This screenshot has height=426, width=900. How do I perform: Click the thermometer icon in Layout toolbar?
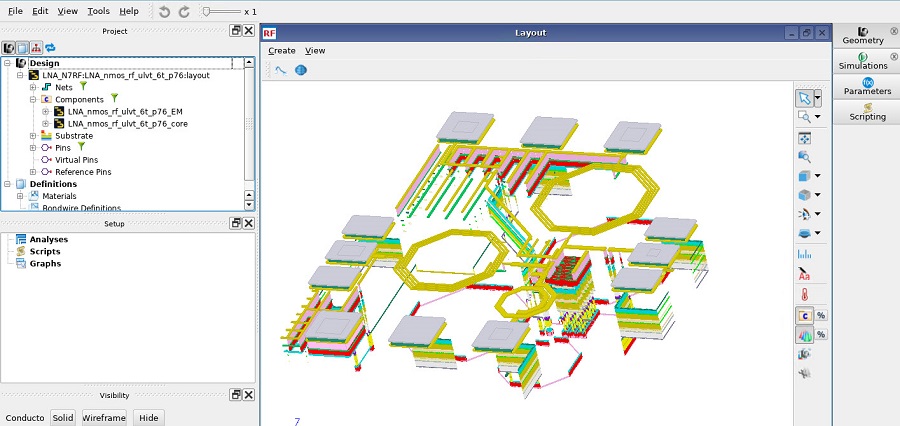(x=804, y=295)
